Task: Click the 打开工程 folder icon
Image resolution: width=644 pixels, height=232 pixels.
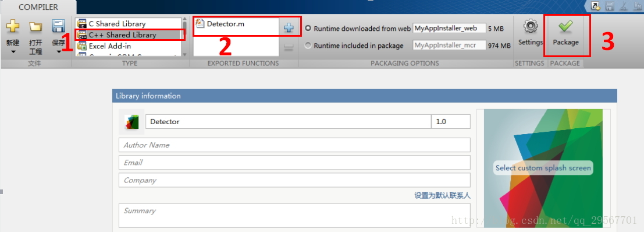Action: coord(35,27)
